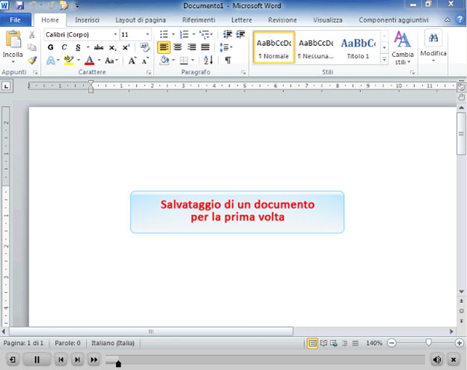Toggle strikethrough (abc) formatting

pyautogui.click(x=99, y=47)
